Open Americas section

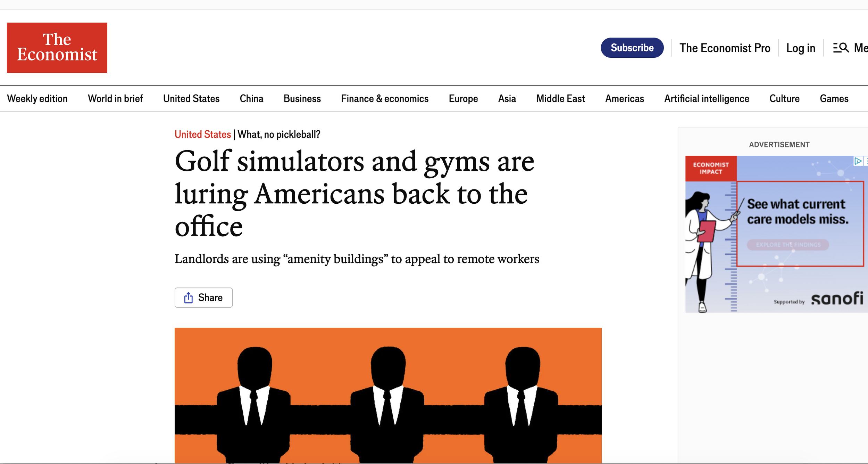pyautogui.click(x=625, y=99)
